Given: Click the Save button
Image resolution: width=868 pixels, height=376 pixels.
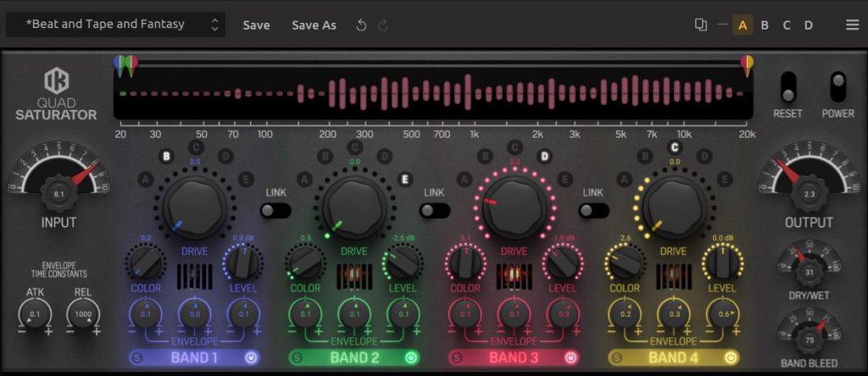Looking at the screenshot, I should coord(256,25).
